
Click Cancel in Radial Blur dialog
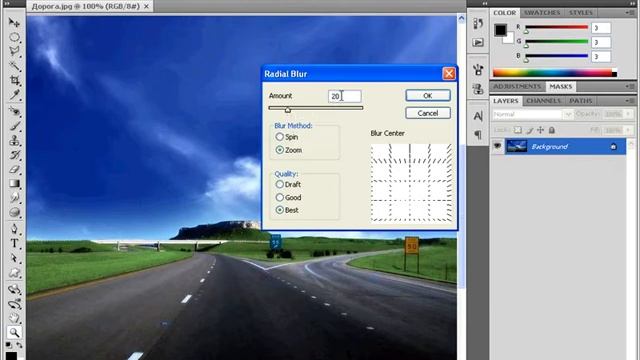click(x=428, y=113)
